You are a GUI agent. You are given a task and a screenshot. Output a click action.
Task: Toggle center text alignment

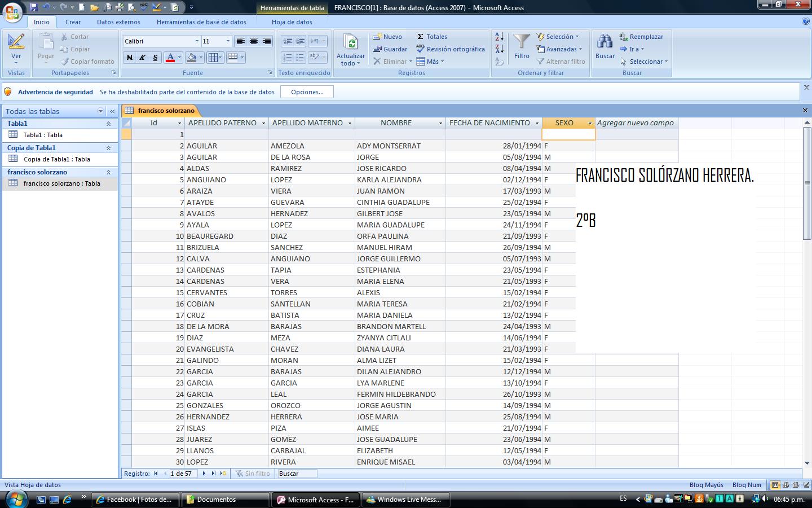point(254,41)
